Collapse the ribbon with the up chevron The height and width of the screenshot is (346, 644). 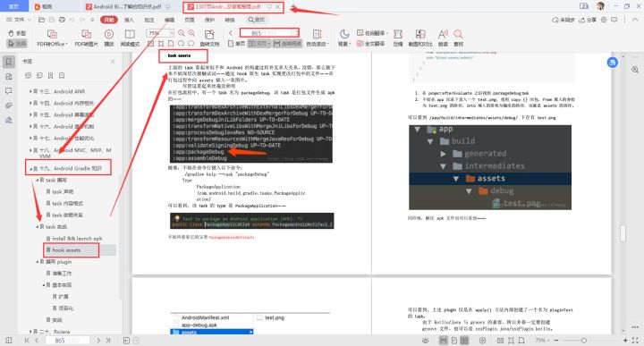[x=635, y=20]
